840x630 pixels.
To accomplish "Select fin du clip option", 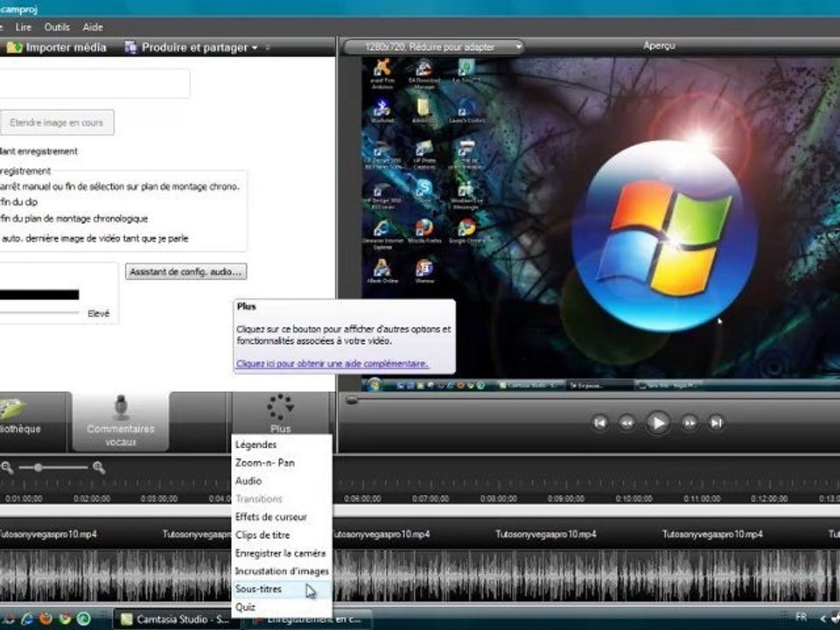I will 19,202.
